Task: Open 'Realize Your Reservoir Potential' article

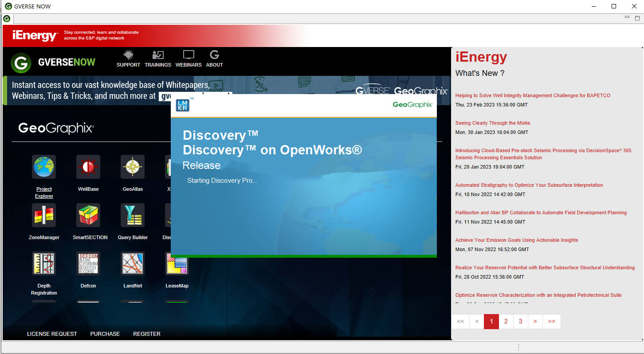Action: (545, 267)
